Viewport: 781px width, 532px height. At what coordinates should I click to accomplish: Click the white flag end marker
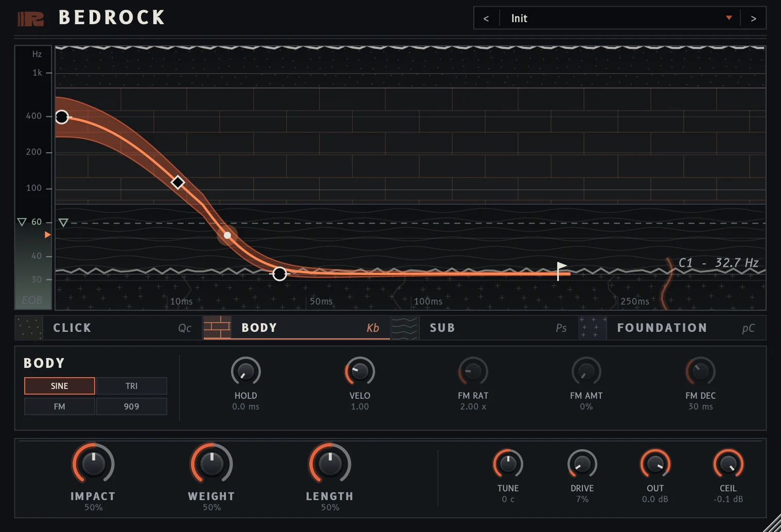coord(562,271)
